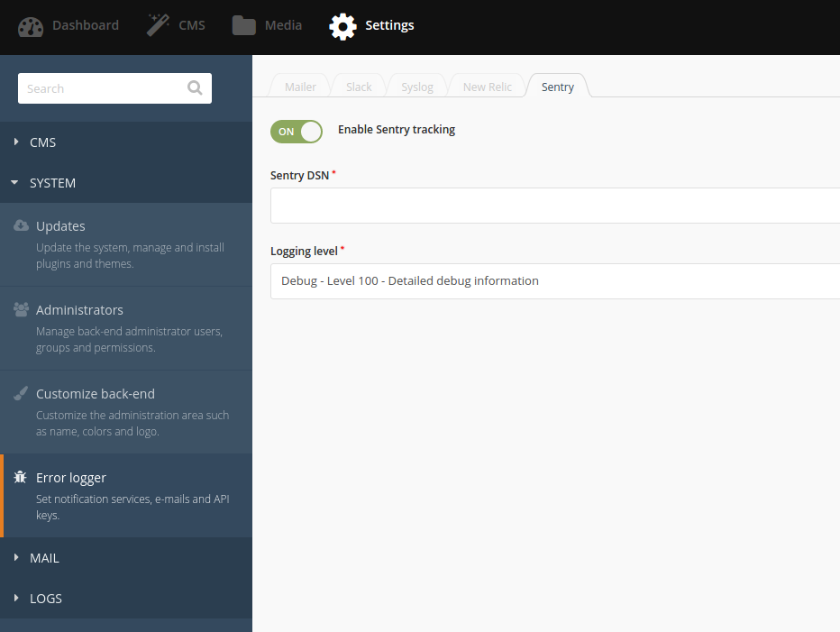
Task: Open the Dashboard gauge icon
Action: coord(31,27)
